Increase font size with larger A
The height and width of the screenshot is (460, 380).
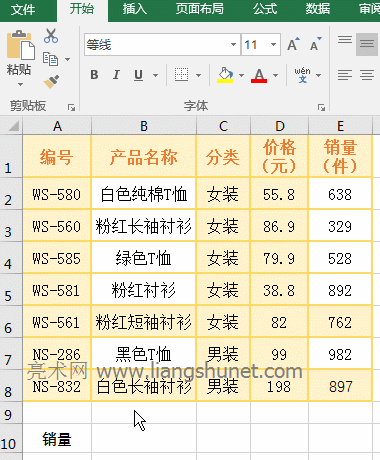click(293, 44)
